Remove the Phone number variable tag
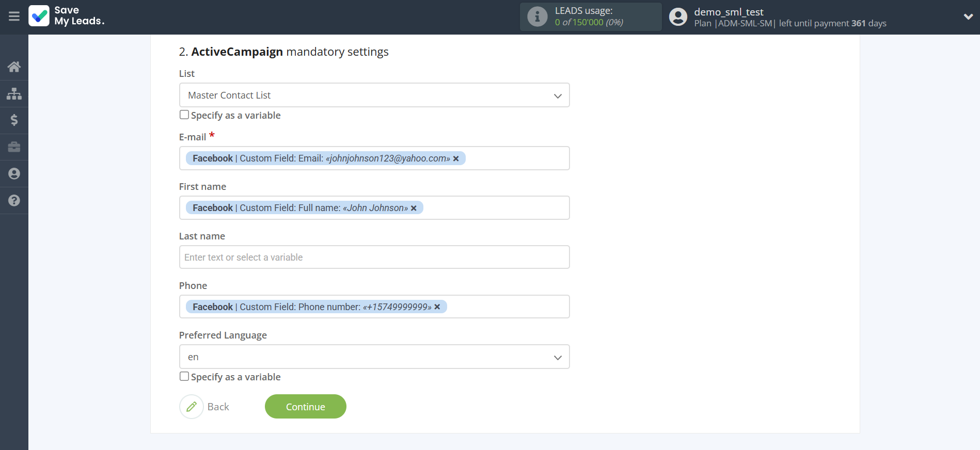This screenshot has width=980, height=450. (437, 307)
